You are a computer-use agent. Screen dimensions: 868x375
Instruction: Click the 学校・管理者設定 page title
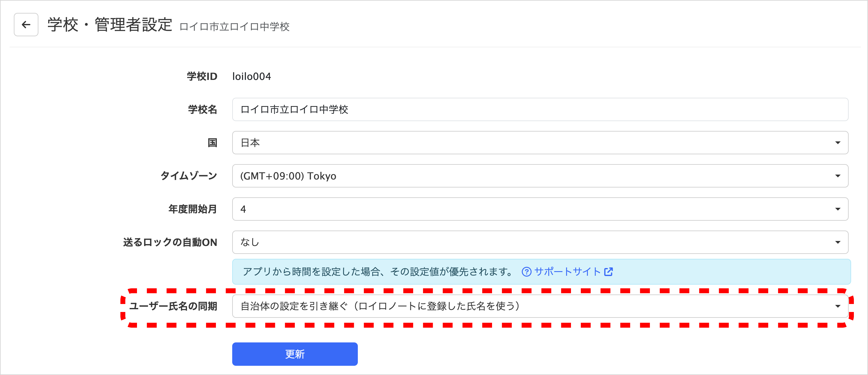coord(110,25)
